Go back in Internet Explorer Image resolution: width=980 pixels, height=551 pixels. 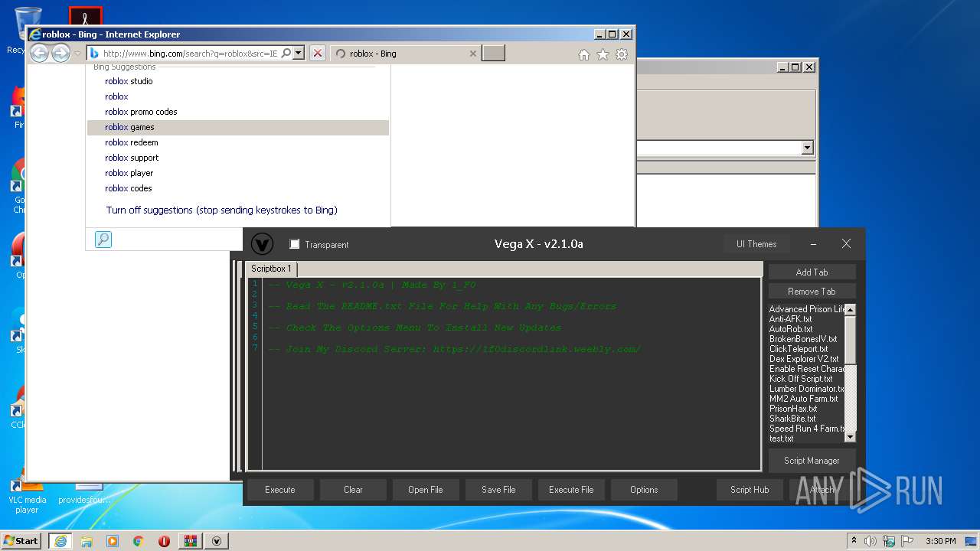tap(39, 54)
